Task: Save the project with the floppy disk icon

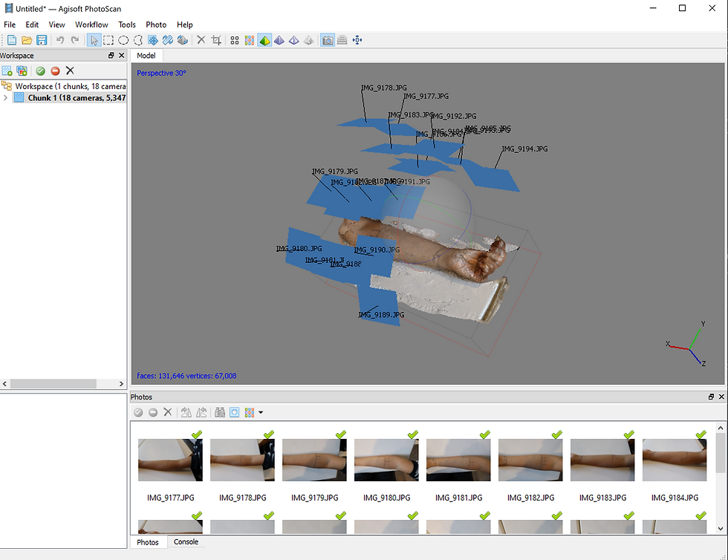Action: tap(42, 40)
